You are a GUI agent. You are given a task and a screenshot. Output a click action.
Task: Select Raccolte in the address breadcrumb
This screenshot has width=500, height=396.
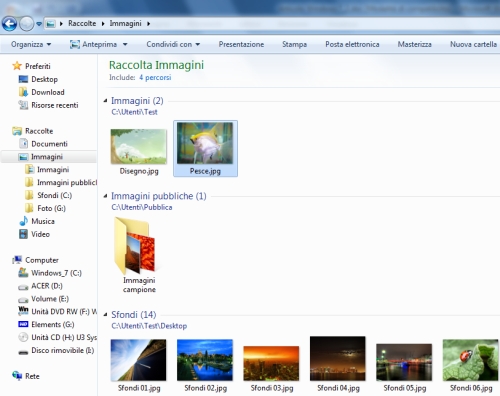pyautogui.click(x=82, y=23)
